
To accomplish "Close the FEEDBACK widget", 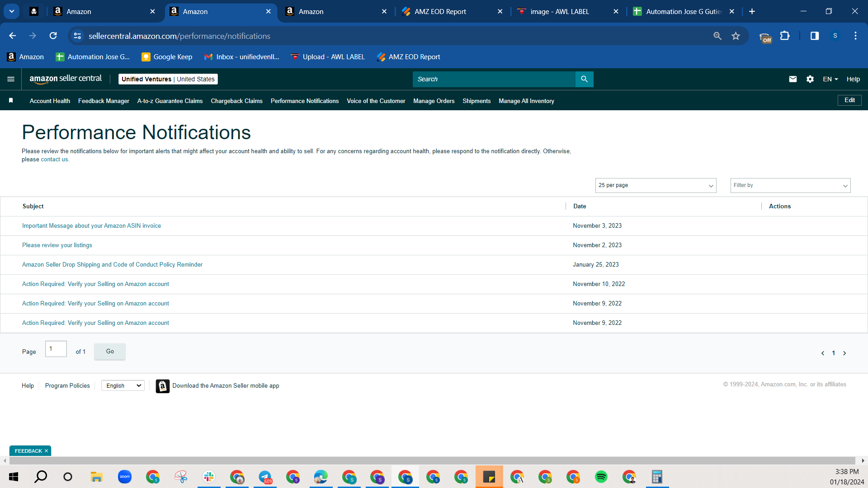I will (46, 451).
